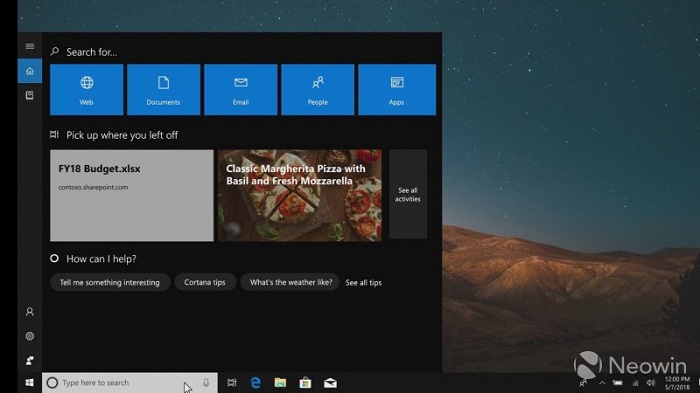
Task: Open See all activities
Action: click(408, 194)
